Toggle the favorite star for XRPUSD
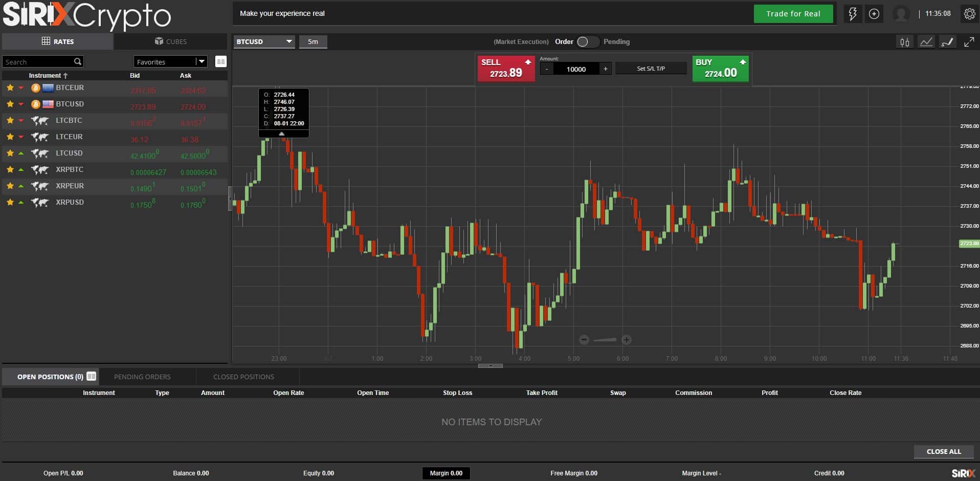 pos(10,203)
